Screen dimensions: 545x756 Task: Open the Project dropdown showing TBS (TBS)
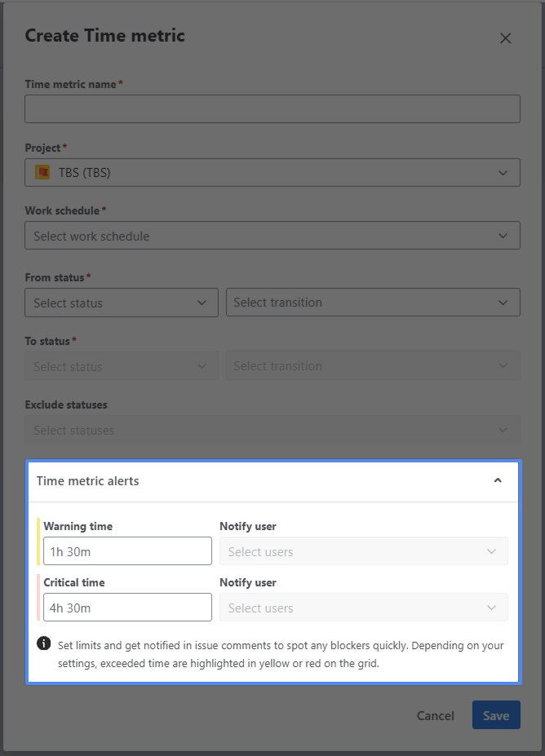(x=272, y=173)
